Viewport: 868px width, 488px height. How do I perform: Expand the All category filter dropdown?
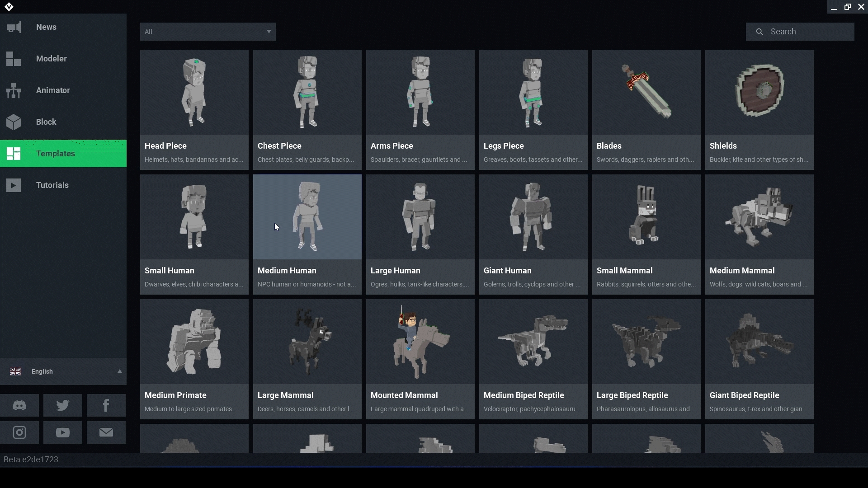pyautogui.click(x=208, y=32)
